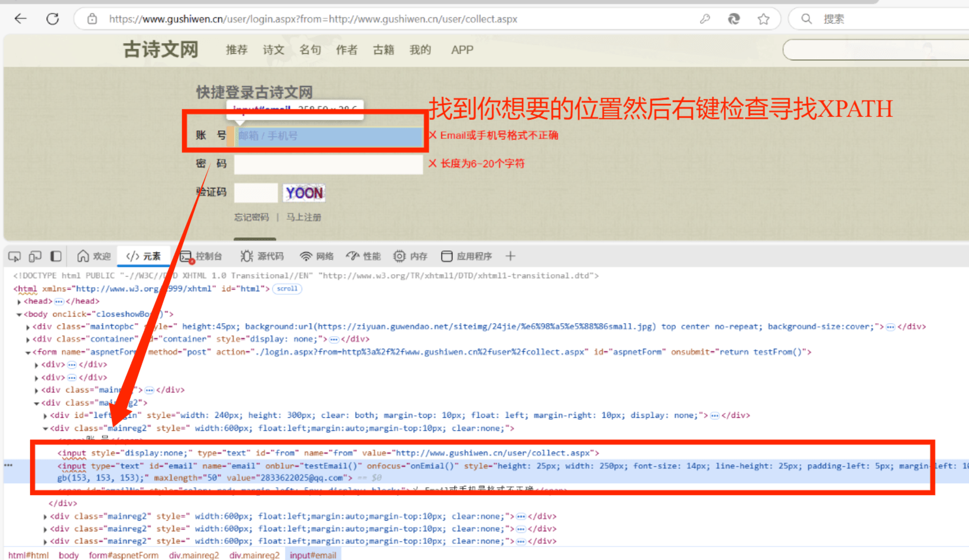Click the browser extension swirl icon in address bar
Viewport: 969px width, 560px height.
tap(734, 19)
